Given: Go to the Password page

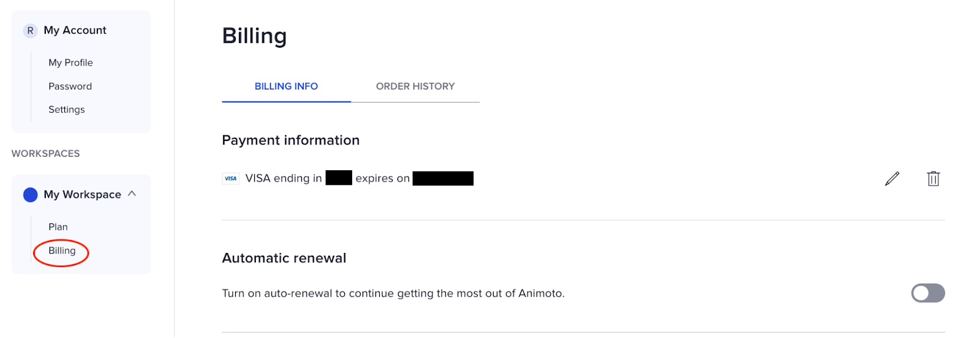Looking at the screenshot, I should coord(70,86).
